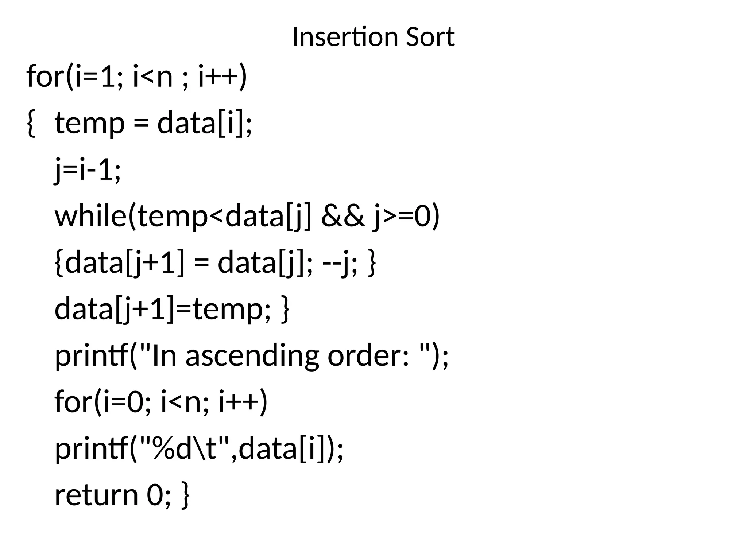
Task: Click the closing brace after "return 0;"
Action: [x=185, y=495]
